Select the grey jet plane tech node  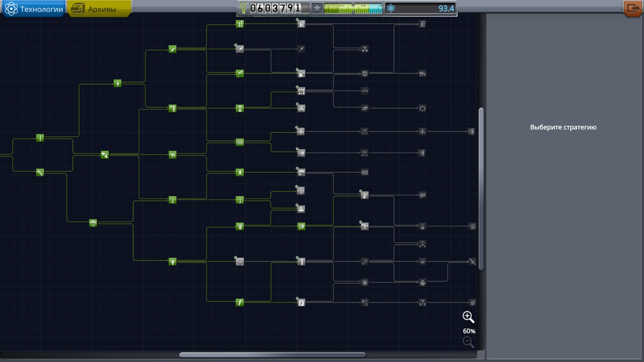coord(301,131)
